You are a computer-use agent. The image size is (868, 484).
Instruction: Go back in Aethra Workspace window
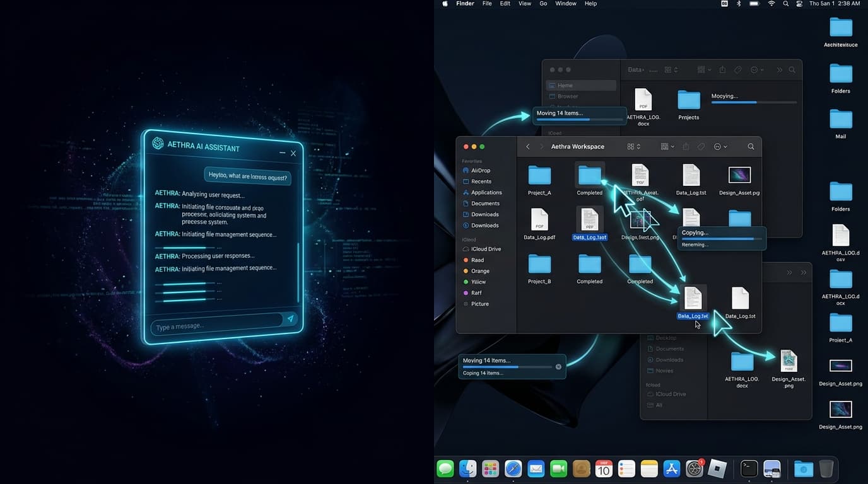tap(528, 146)
